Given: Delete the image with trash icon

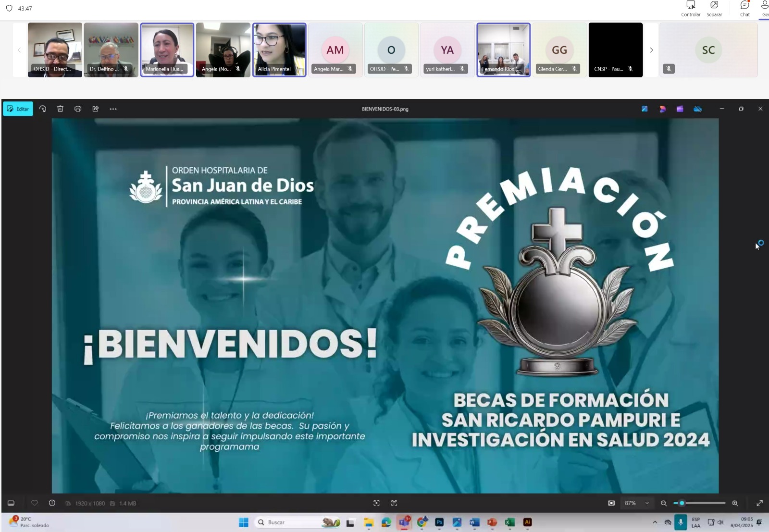Looking at the screenshot, I should [60, 109].
